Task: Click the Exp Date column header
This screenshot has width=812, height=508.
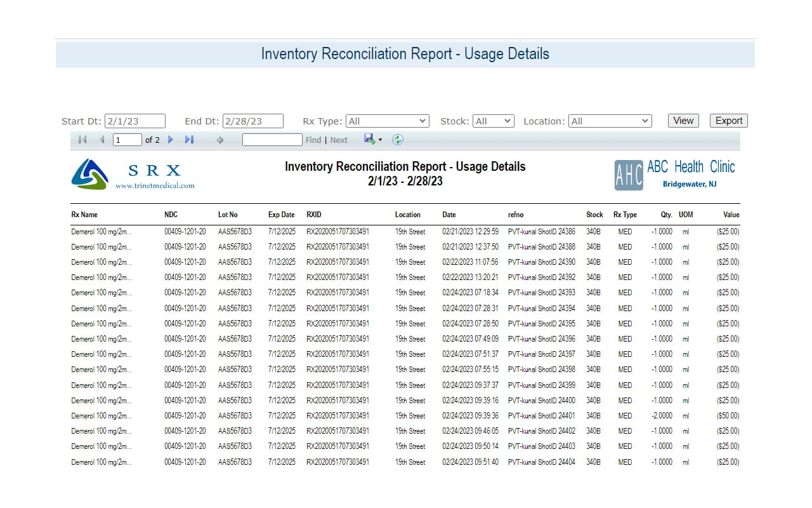Action: 282,215
